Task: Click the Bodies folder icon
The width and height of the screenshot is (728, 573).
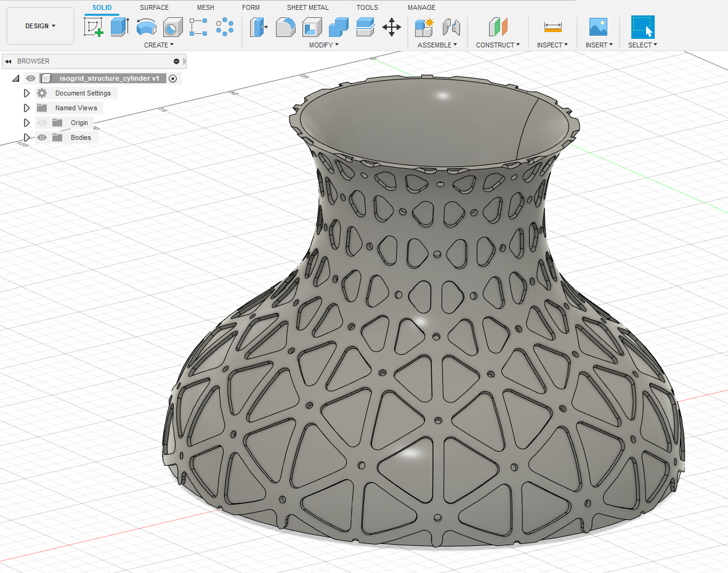Action: pos(57,137)
